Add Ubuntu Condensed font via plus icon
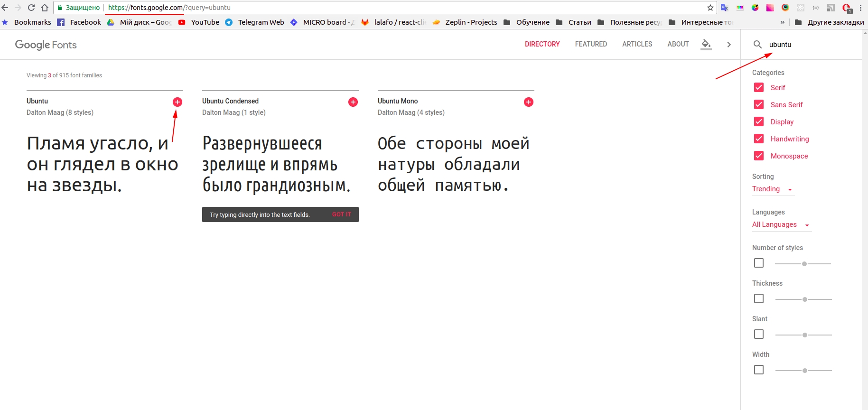Image resolution: width=868 pixels, height=410 pixels. (x=353, y=102)
